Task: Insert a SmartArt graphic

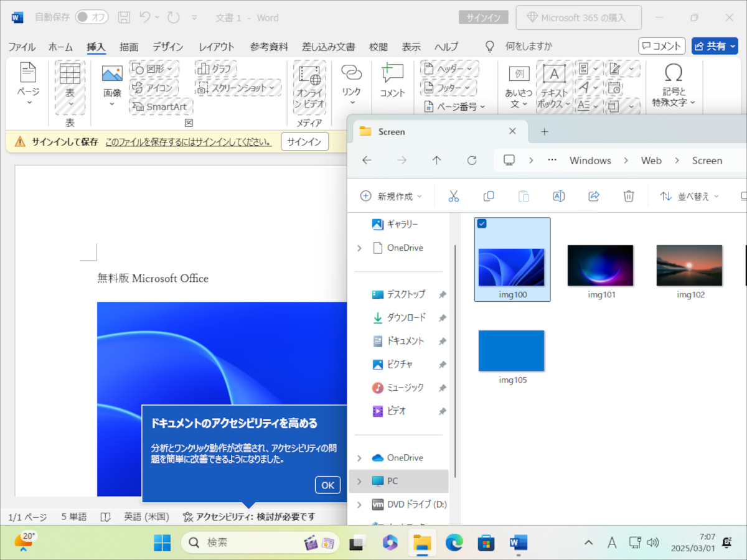Action: [x=161, y=106]
